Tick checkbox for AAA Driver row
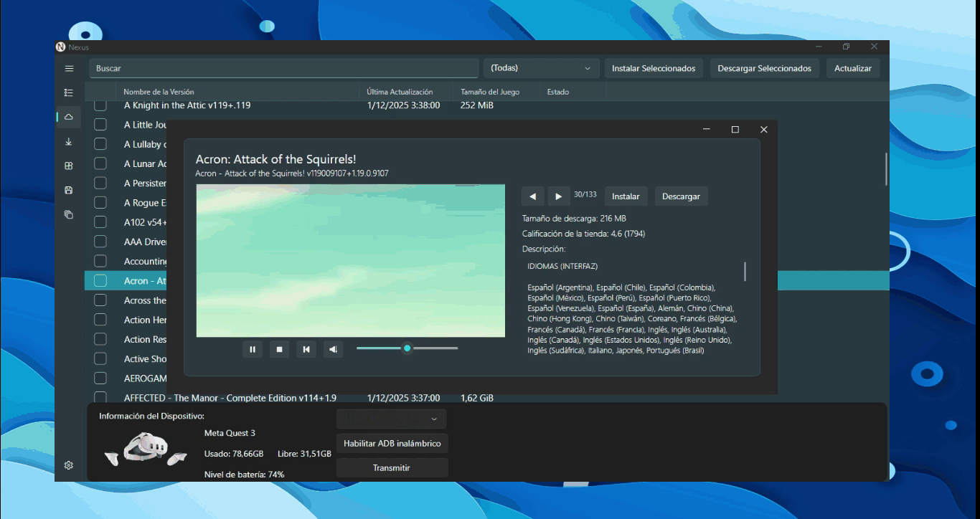Image resolution: width=980 pixels, height=519 pixels. pos(100,242)
